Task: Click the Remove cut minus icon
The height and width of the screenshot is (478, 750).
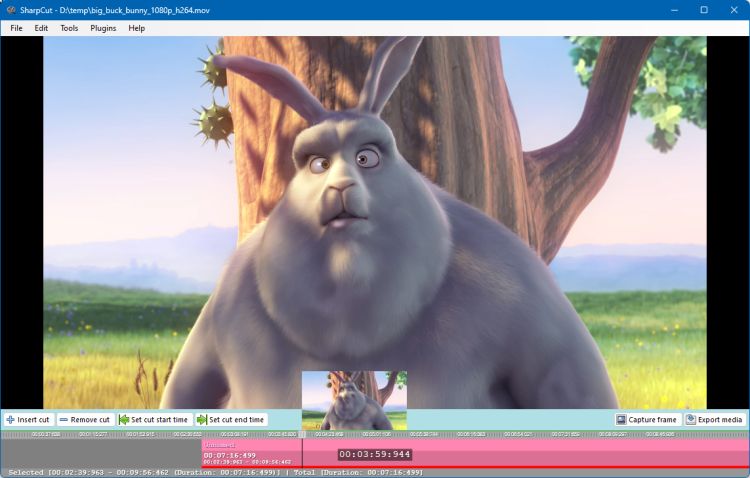Action: [x=64, y=420]
